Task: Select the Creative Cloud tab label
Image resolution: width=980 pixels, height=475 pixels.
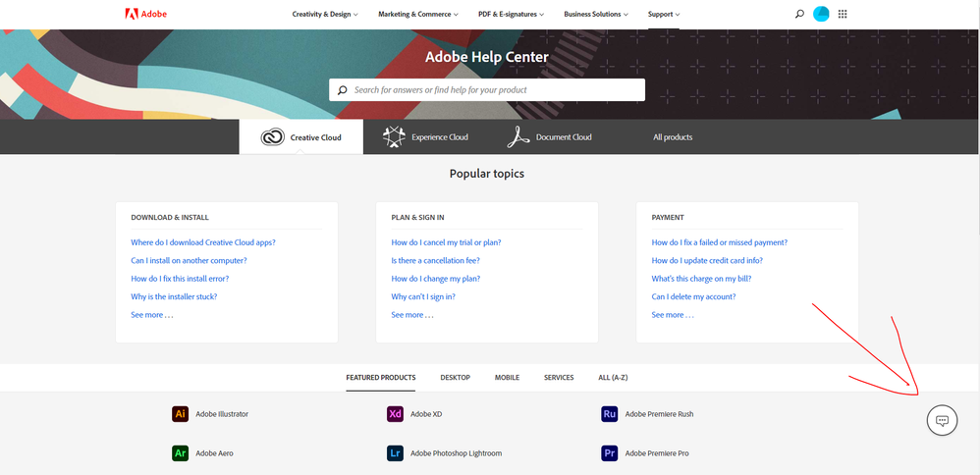Action: pyautogui.click(x=315, y=137)
